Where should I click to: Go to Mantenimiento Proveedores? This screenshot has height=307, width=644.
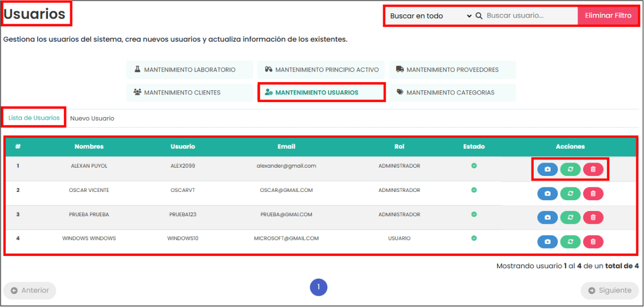click(x=452, y=70)
